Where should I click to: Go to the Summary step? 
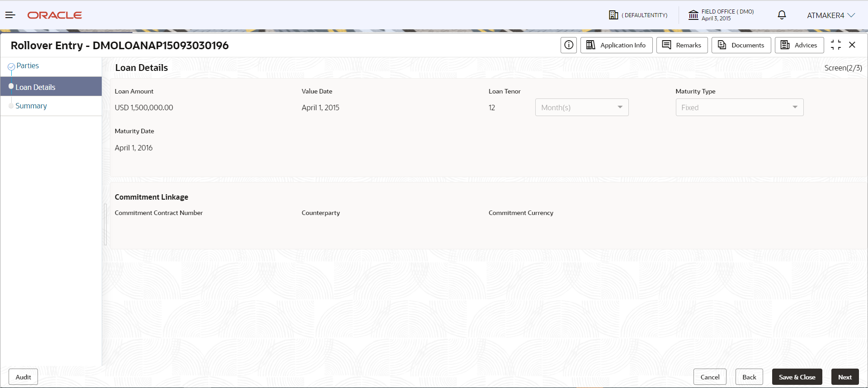coord(31,106)
